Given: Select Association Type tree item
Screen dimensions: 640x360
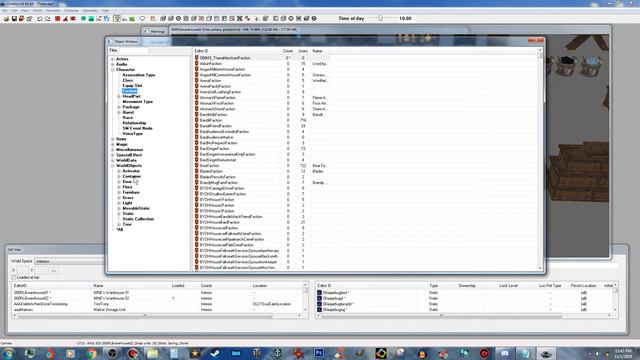Looking at the screenshot, I should 139,75.
